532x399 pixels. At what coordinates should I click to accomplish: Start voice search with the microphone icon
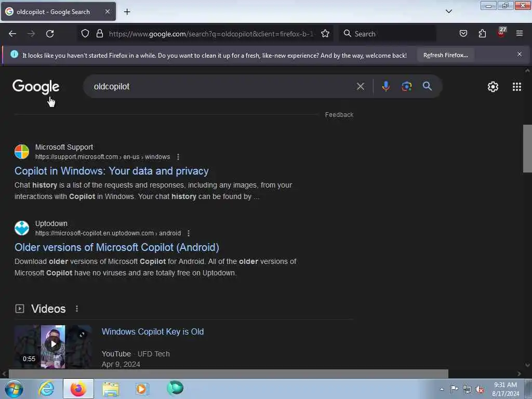point(385,86)
